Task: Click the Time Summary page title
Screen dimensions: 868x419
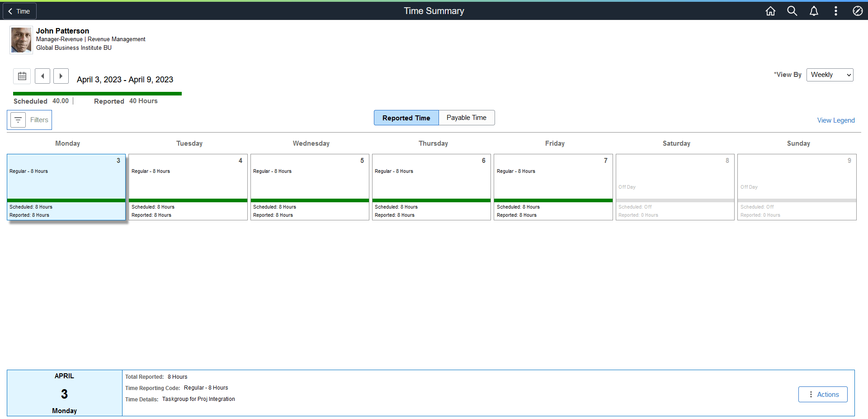Action: click(434, 11)
